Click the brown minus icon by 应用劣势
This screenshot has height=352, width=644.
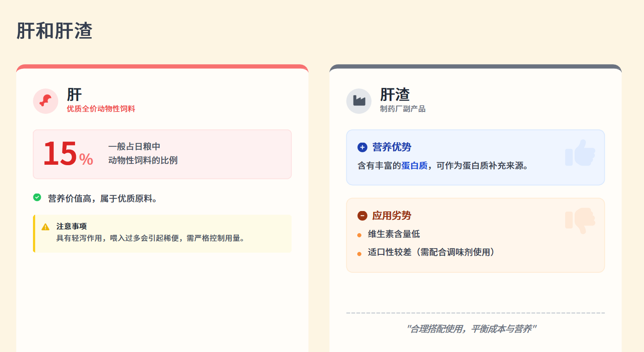pyautogui.click(x=362, y=216)
